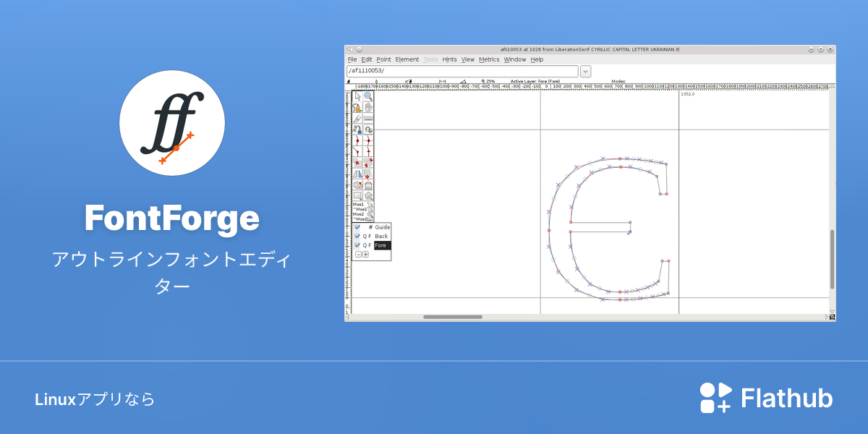Click the Active Layer: Fore status text
The image size is (868, 434).
click(535, 81)
